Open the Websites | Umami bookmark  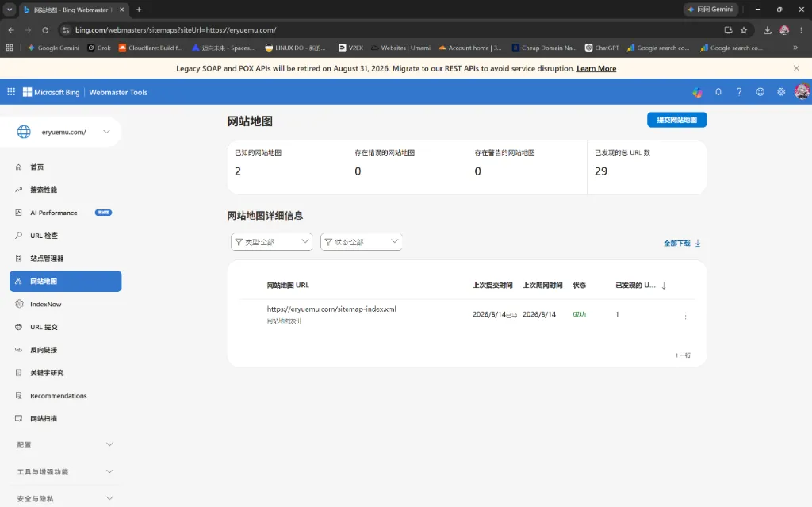coord(400,48)
